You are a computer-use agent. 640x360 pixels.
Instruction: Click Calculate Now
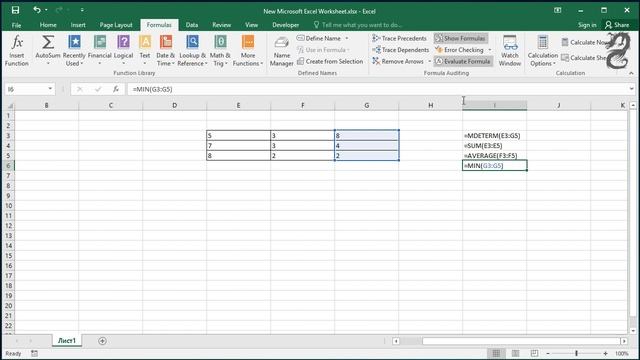point(584,42)
